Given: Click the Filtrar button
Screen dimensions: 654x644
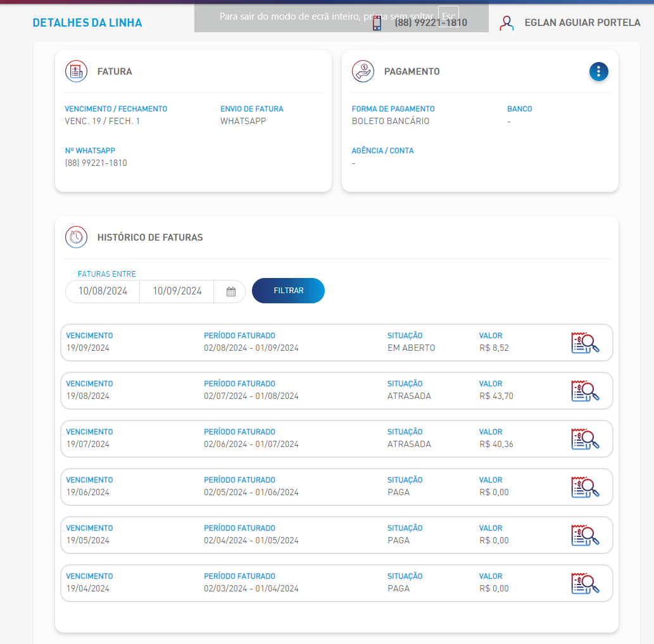Looking at the screenshot, I should [x=288, y=291].
